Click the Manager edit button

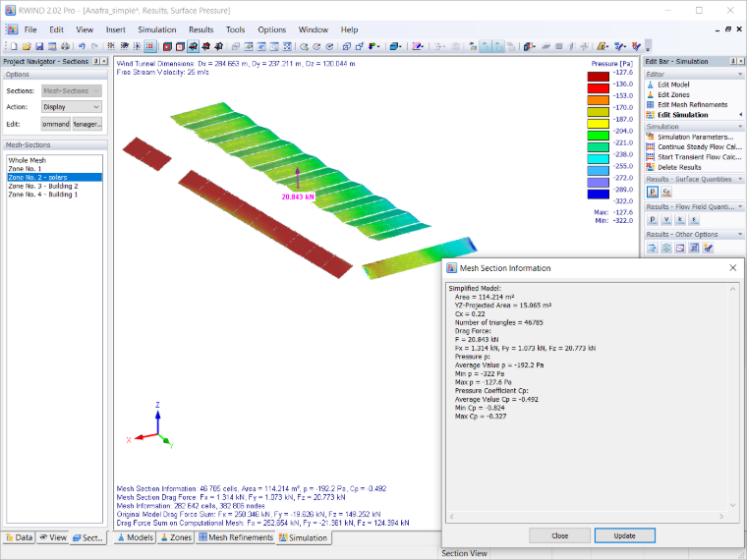(x=87, y=124)
